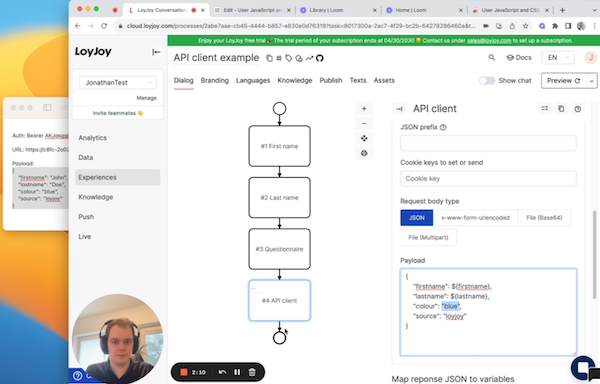Bookmark the page with the star icon
The height and width of the screenshot is (384, 600).
pos(525,26)
